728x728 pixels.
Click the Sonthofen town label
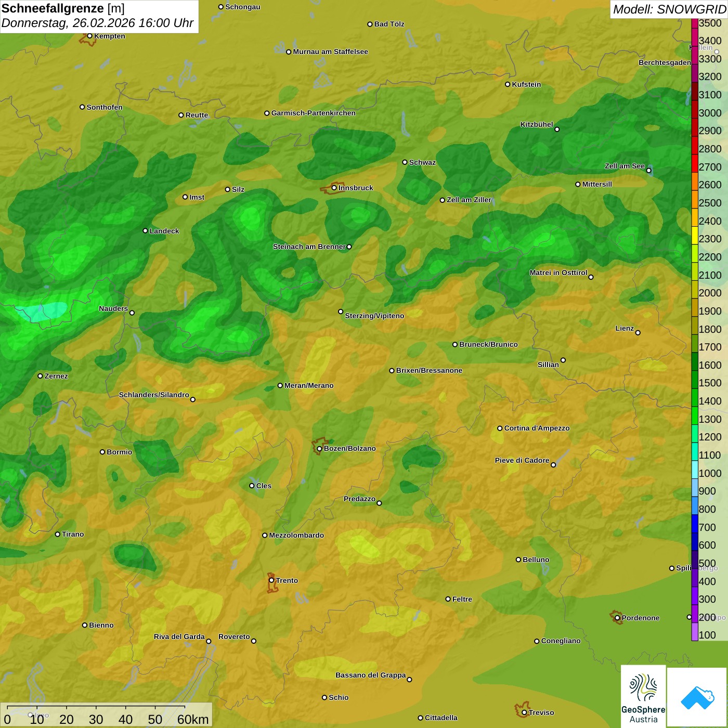105,107
